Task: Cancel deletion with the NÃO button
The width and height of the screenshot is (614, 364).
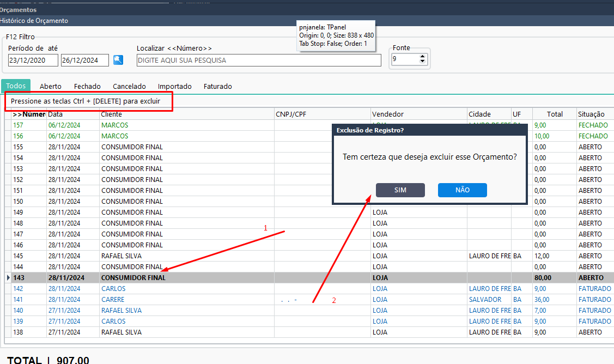Action: tap(463, 190)
